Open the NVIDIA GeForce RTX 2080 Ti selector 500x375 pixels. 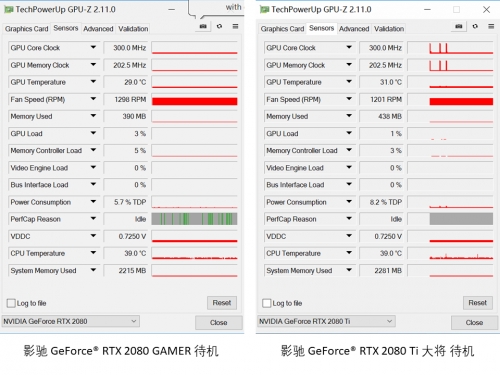click(326, 321)
